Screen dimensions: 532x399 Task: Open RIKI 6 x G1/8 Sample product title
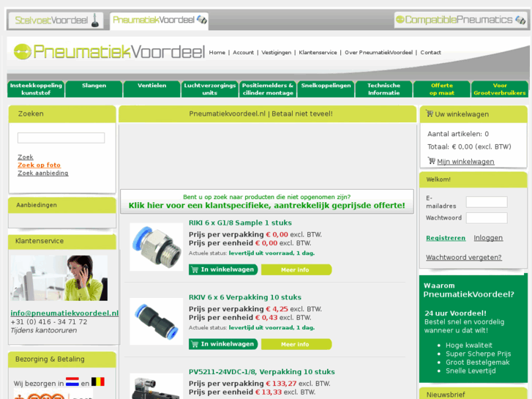[240, 223]
